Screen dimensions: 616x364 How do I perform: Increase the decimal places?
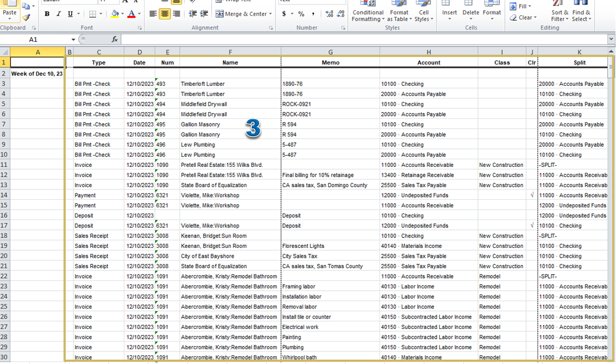329,13
